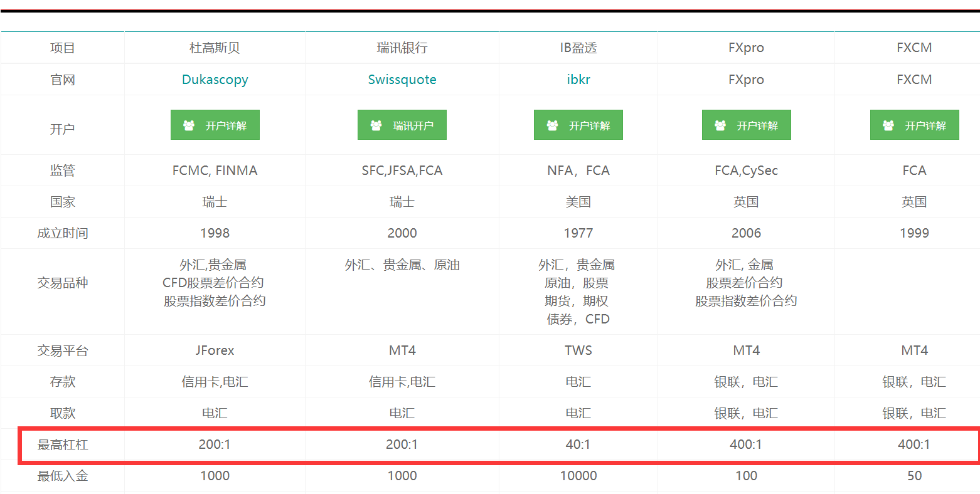Click FXpro in the 官网 row
The image size is (980, 494).
[746, 80]
